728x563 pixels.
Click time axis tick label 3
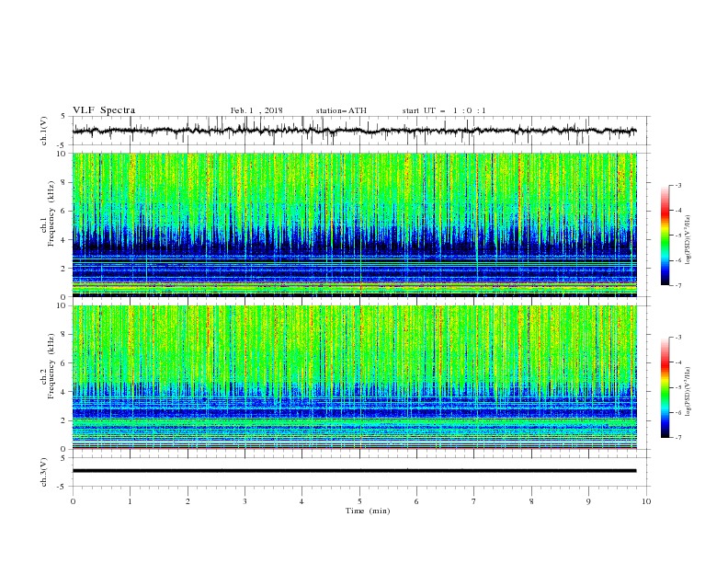(x=245, y=501)
